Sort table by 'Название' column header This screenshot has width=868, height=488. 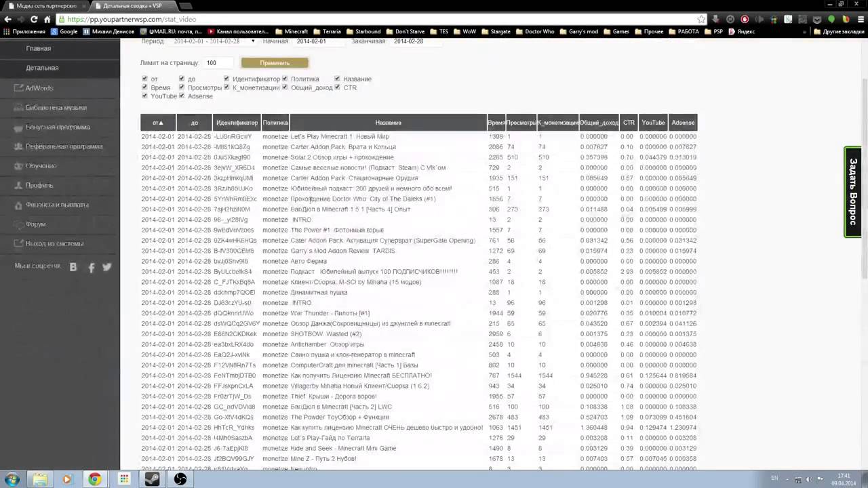pos(389,123)
